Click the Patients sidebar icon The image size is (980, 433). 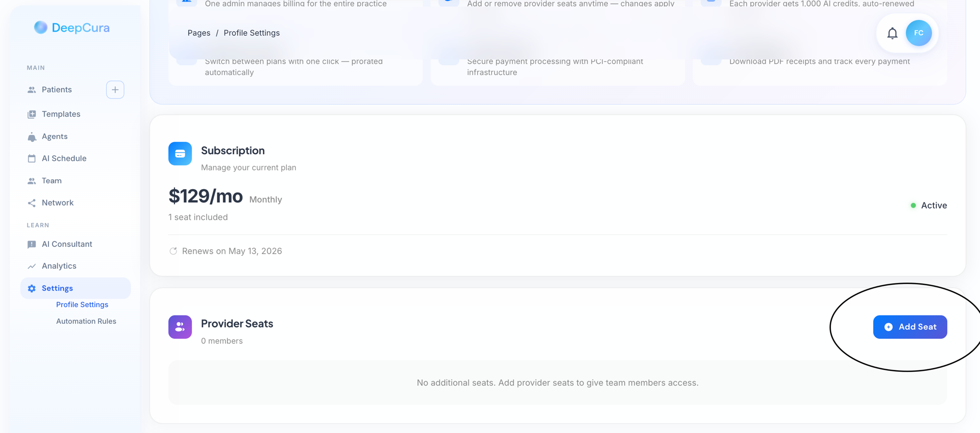click(x=32, y=90)
